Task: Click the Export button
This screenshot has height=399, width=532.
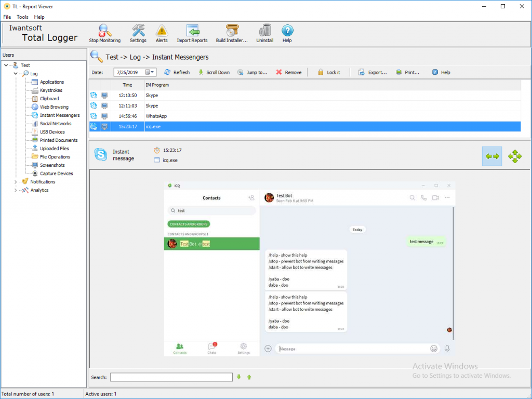Action: 373,72
